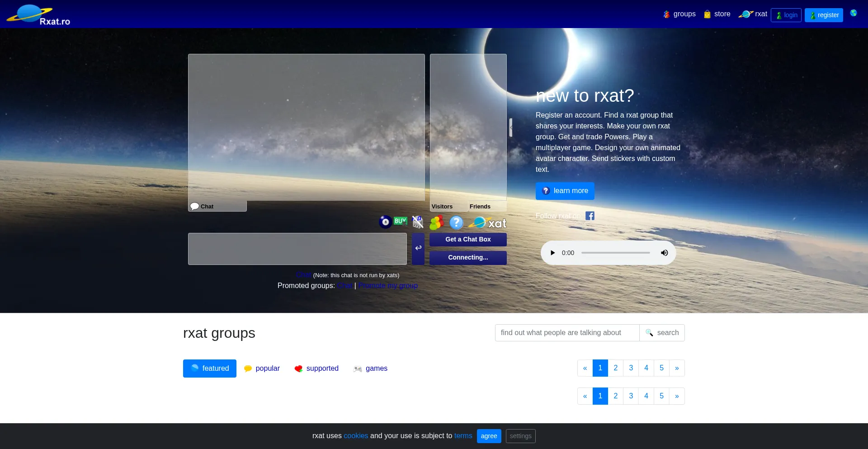This screenshot has height=449, width=868.
Task: Go to rxat in the navbar
Action: pos(753,14)
